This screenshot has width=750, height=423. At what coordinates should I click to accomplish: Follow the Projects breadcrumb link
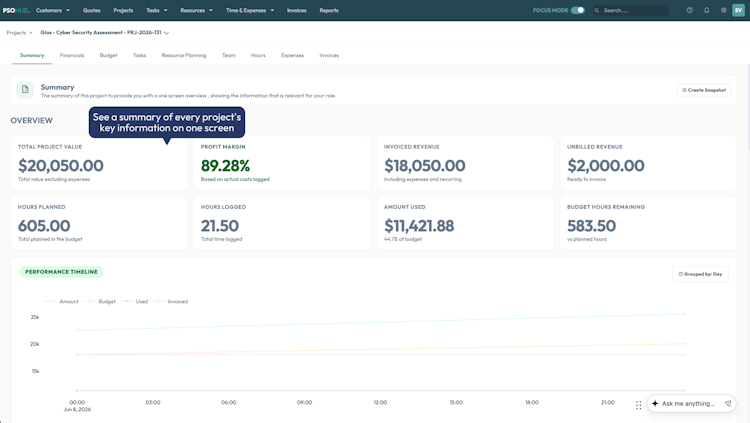pyautogui.click(x=16, y=33)
